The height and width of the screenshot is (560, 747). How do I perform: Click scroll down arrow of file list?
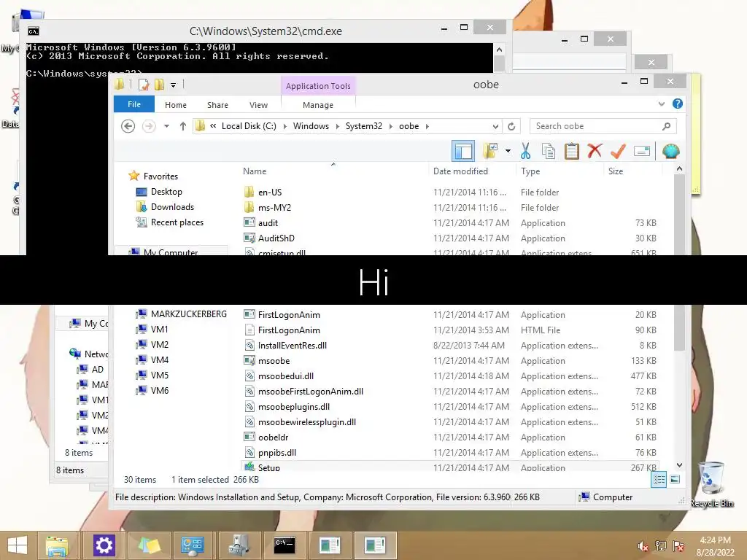point(679,464)
